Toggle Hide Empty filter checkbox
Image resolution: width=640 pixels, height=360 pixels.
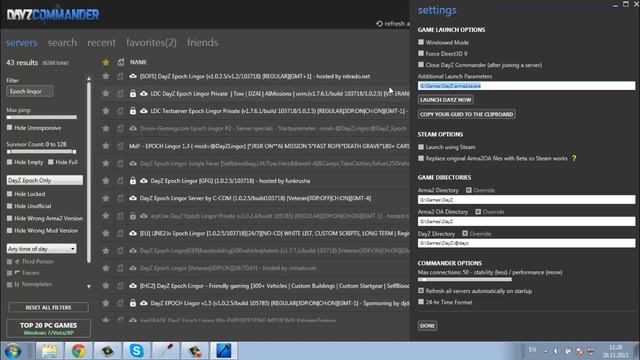coord(9,162)
